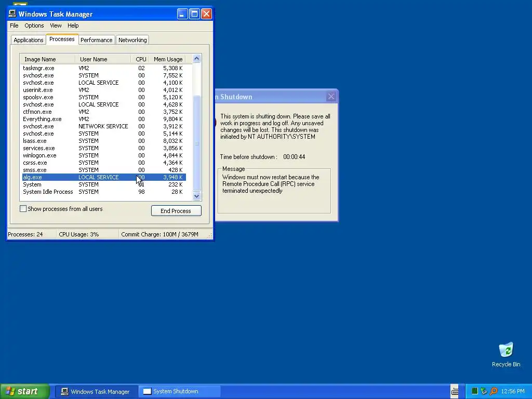This screenshot has width=532, height=399.
Task: Close the Windows Task Manager window
Action: (x=207, y=14)
